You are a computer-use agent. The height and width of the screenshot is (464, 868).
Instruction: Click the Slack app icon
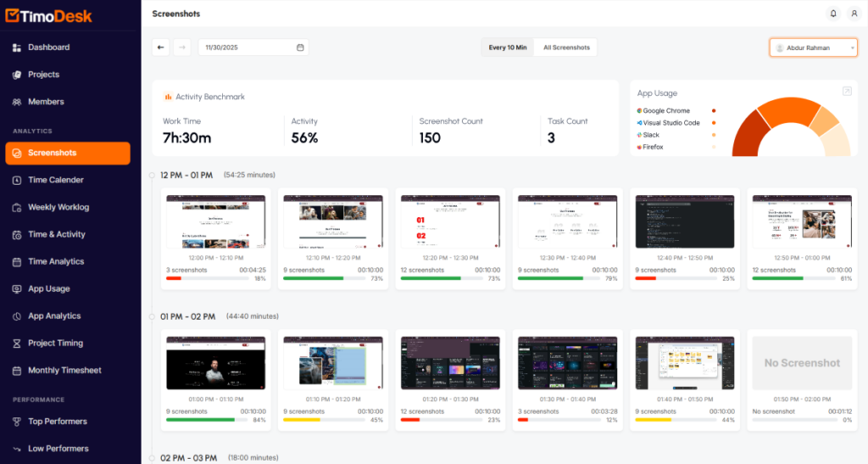[x=639, y=135]
